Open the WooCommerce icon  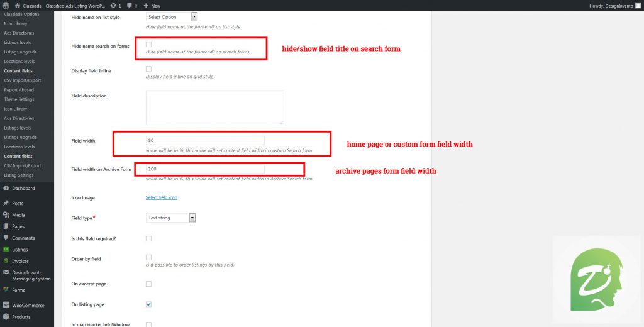click(6, 305)
